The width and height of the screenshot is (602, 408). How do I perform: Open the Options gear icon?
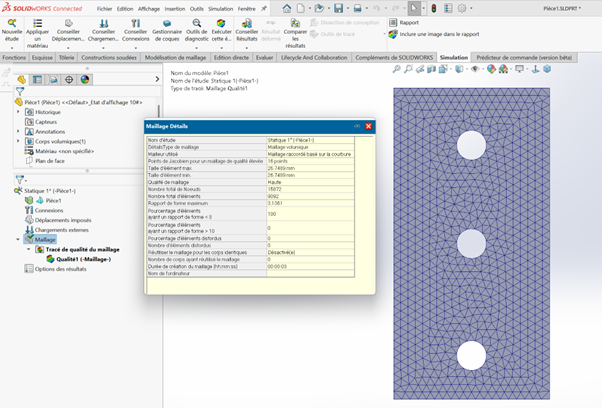(x=462, y=8)
